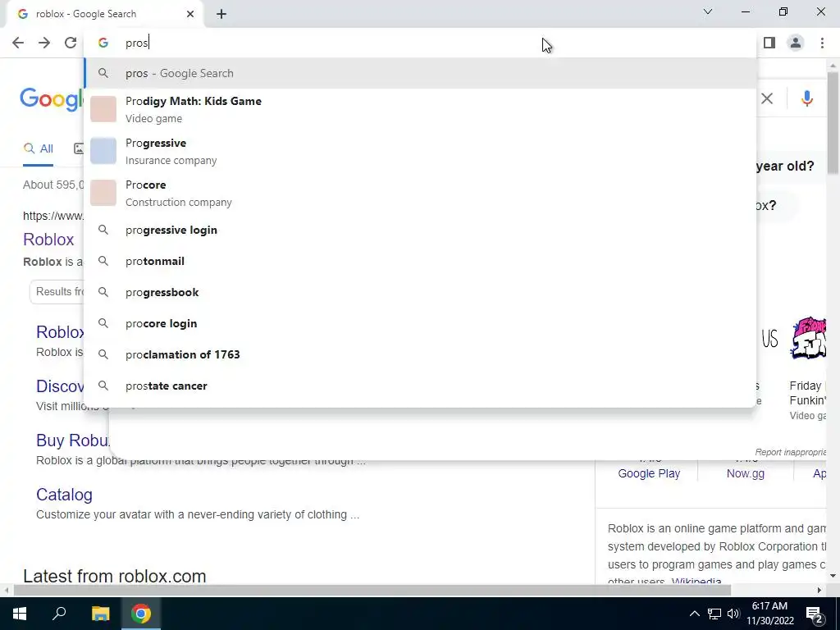This screenshot has height=630, width=840.
Task: Select 'pros - Google Search' suggestion
Action: click(x=420, y=73)
